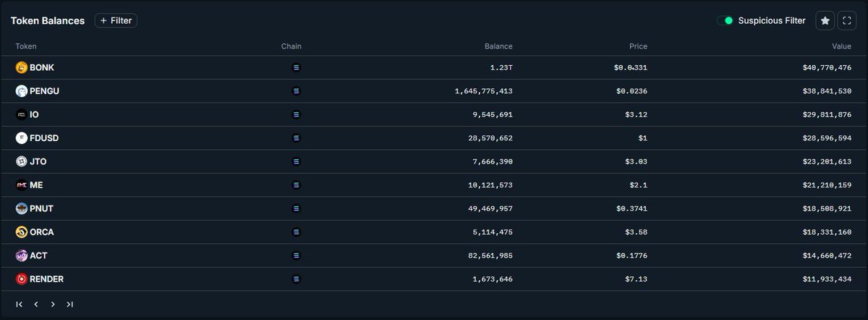Open the BONK token name
The height and width of the screenshot is (320, 868).
42,67
